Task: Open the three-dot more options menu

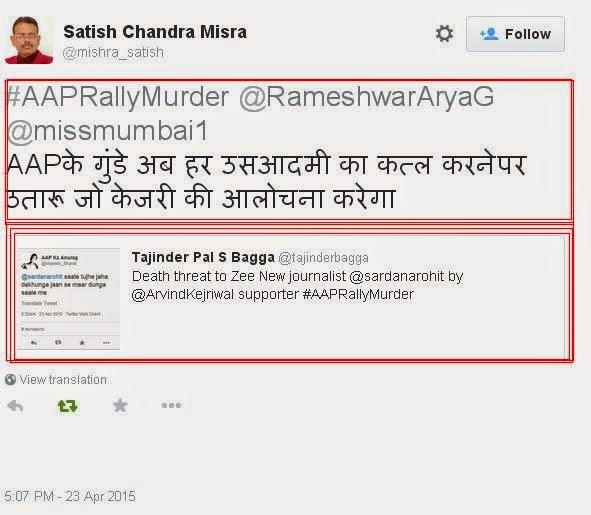Action: point(171,406)
